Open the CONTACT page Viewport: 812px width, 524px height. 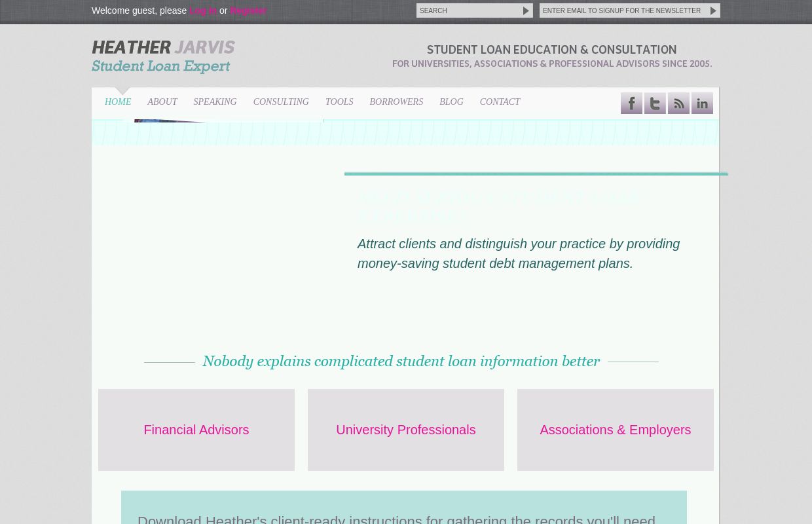pos(500,102)
